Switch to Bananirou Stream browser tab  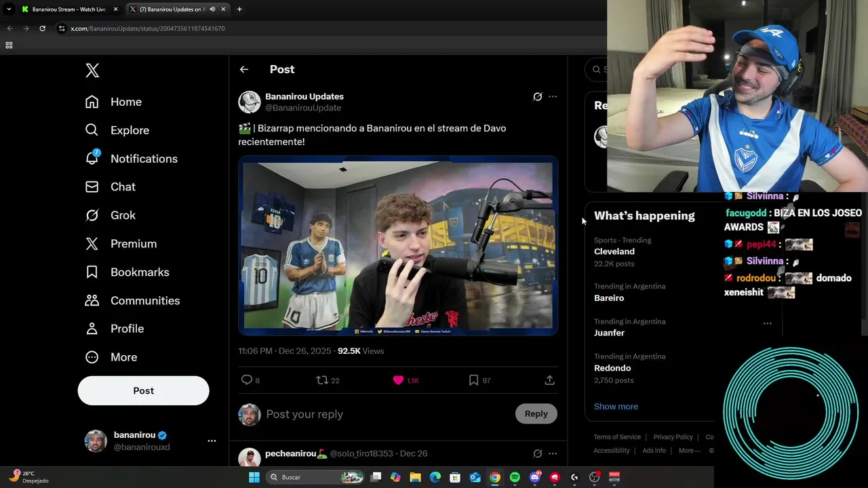(68, 9)
